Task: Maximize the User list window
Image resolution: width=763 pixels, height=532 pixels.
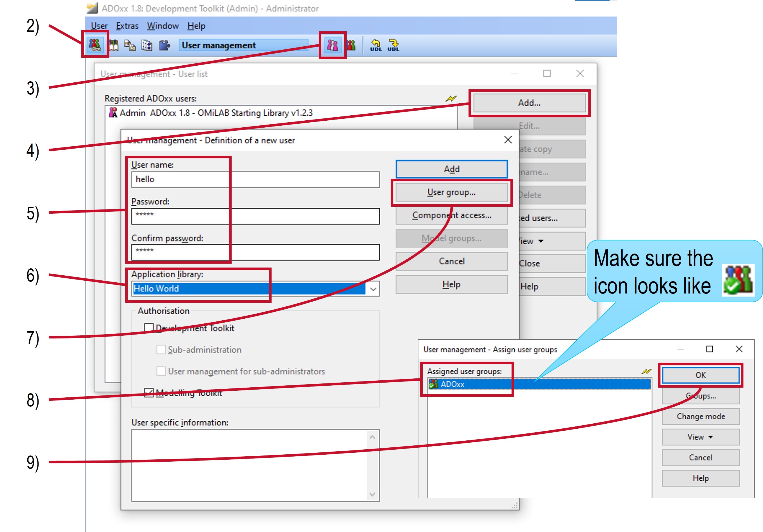Action: tap(547, 73)
